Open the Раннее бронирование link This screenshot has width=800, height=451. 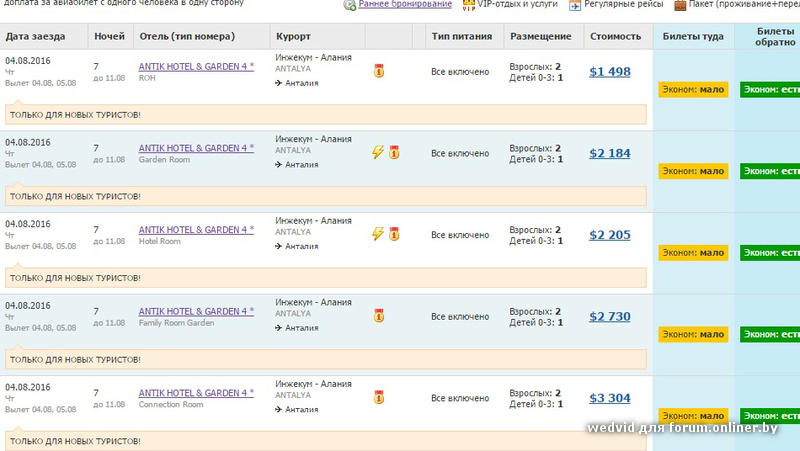405,4
